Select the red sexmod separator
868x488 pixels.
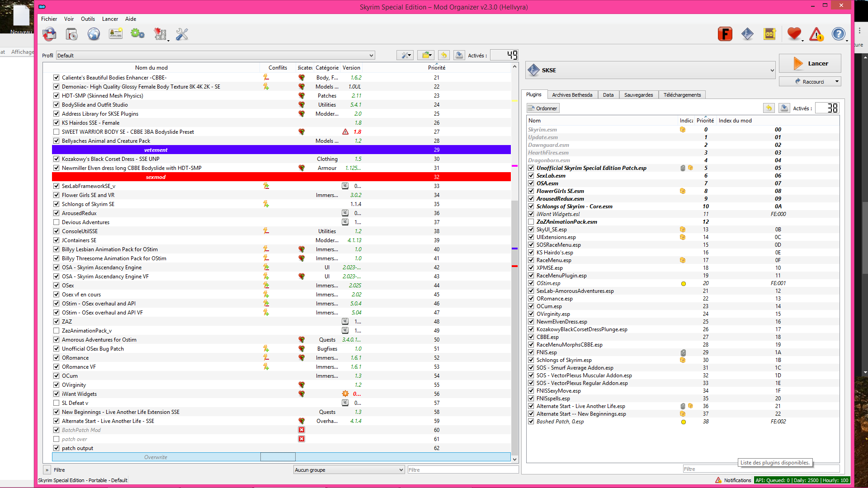point(281,177)
